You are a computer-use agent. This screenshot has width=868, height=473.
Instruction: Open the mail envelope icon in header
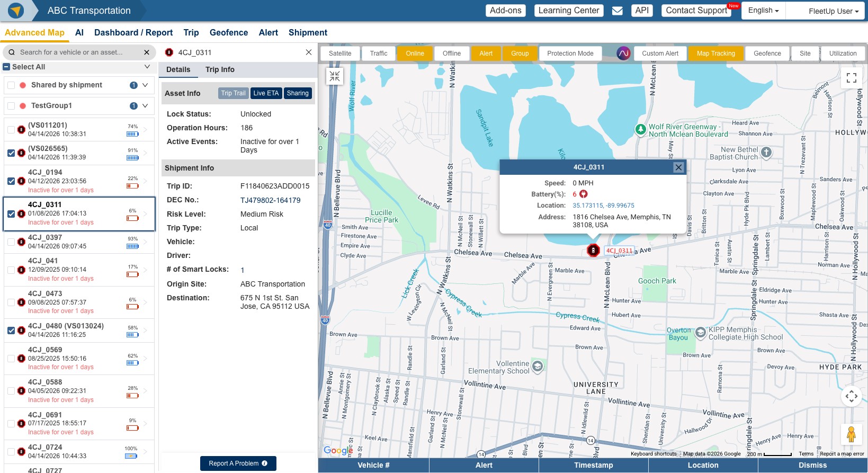[618, 11]
